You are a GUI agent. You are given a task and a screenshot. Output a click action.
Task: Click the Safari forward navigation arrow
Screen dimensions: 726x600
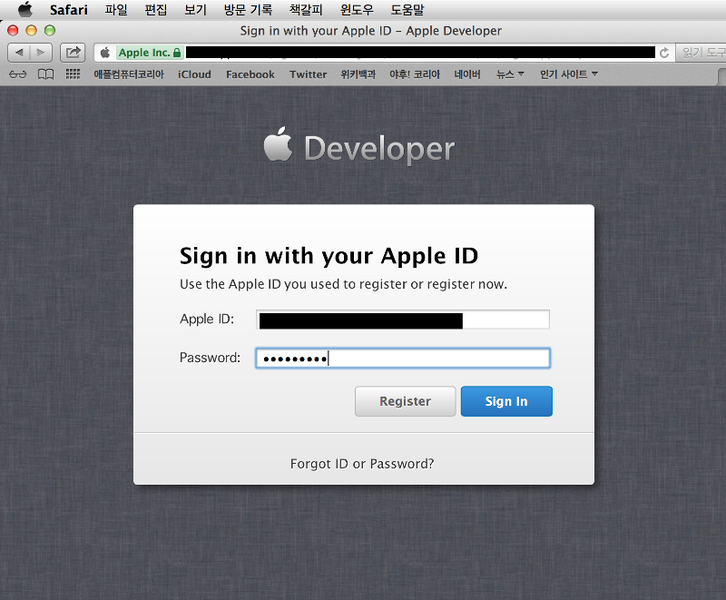pos(41,52)
